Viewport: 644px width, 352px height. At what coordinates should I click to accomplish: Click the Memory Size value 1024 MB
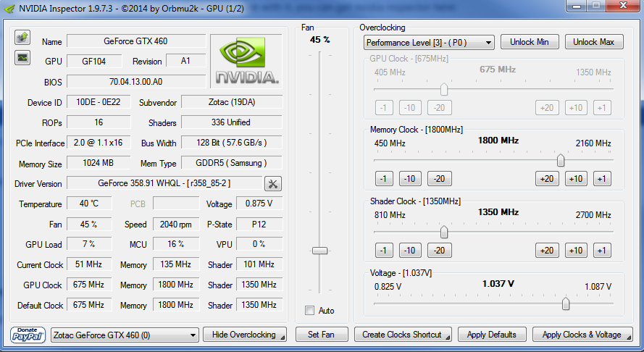(x=99, y=163)
